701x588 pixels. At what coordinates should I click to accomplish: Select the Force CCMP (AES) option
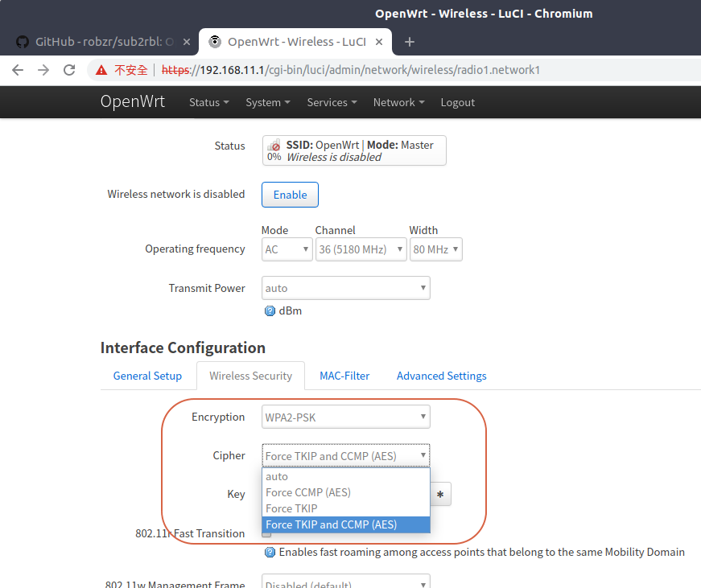[346, 492]
